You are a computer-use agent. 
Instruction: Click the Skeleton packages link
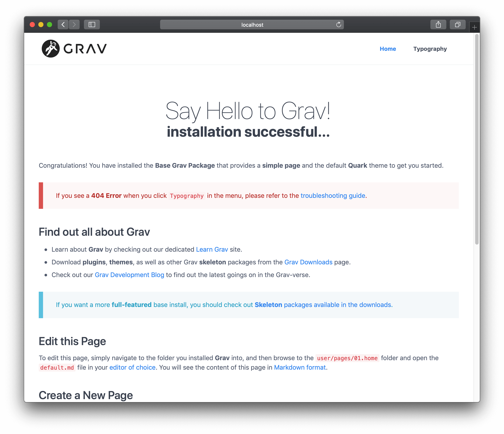(x=268, y=304)
